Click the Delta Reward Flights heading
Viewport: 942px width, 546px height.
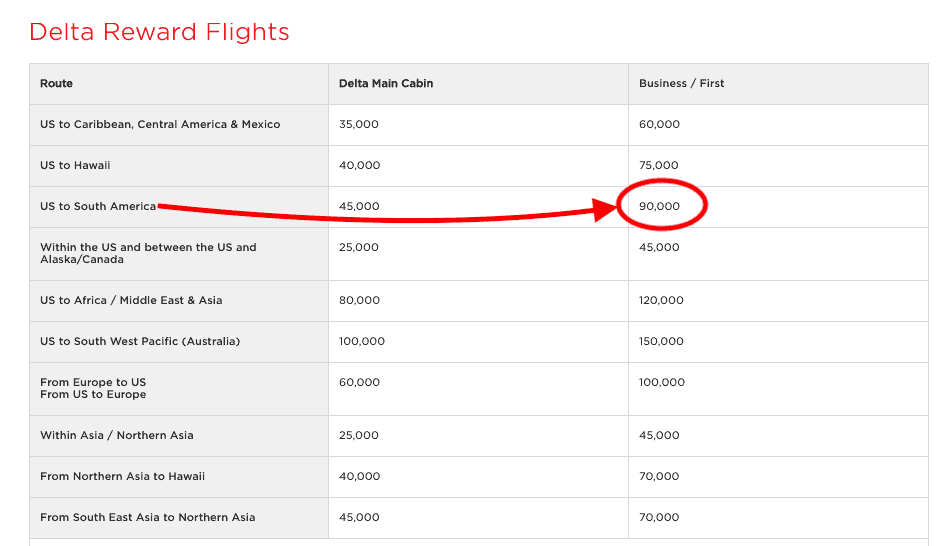(159, 32)
